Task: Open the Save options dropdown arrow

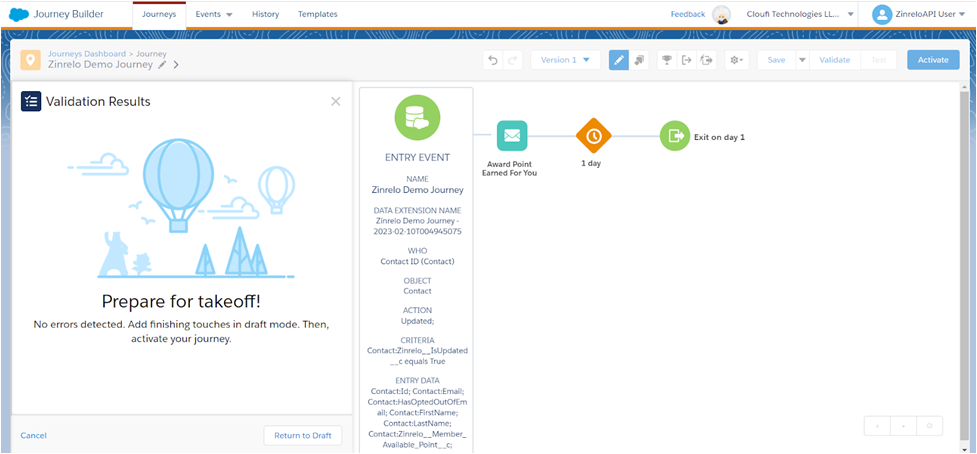Action: (803, 60)
